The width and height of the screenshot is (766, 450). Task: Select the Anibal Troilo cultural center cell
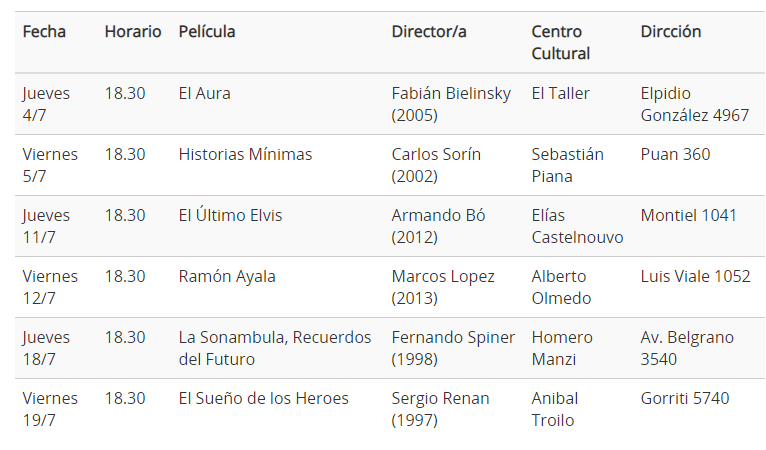[x=554, y=409]
